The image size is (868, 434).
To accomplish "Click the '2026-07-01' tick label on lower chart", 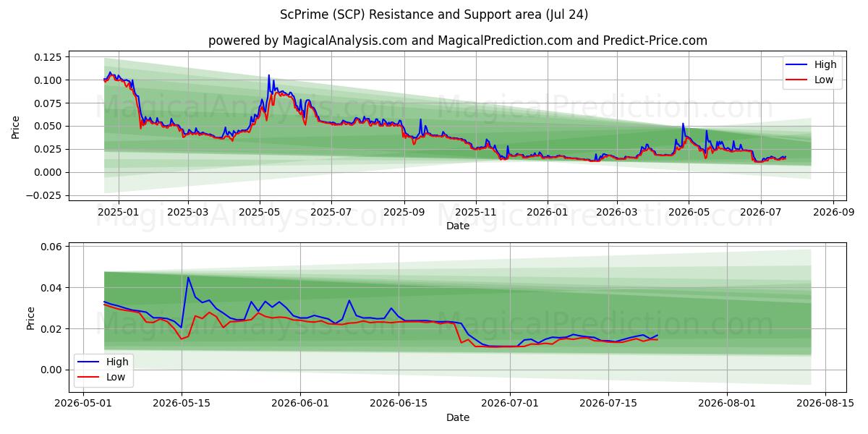I will coord(510,404).
